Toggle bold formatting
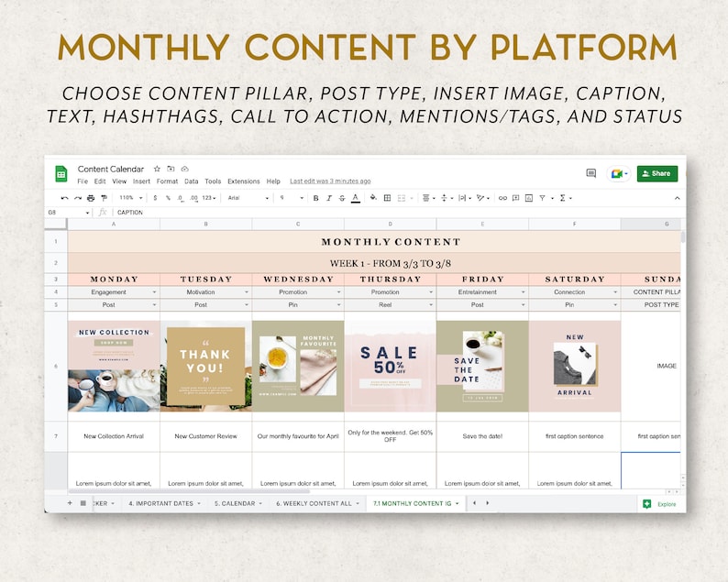Viewport: 728px width, 582px height. tap(315, 198)
